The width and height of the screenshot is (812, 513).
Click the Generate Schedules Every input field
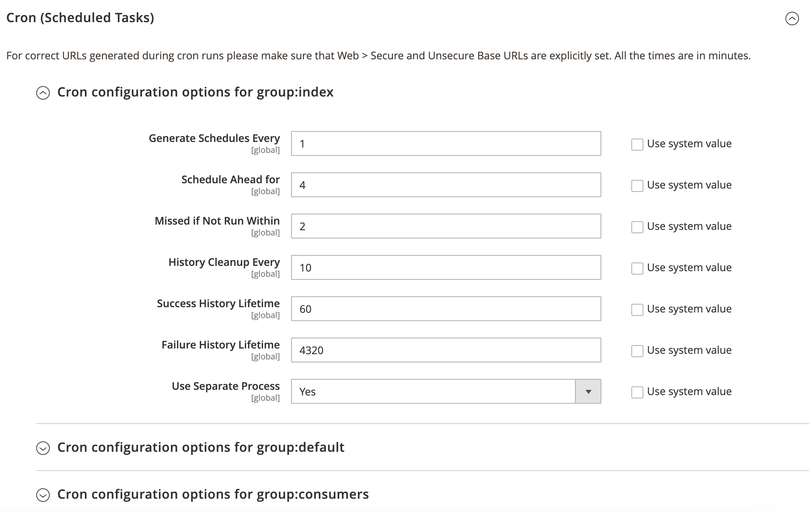click(446, 143)
